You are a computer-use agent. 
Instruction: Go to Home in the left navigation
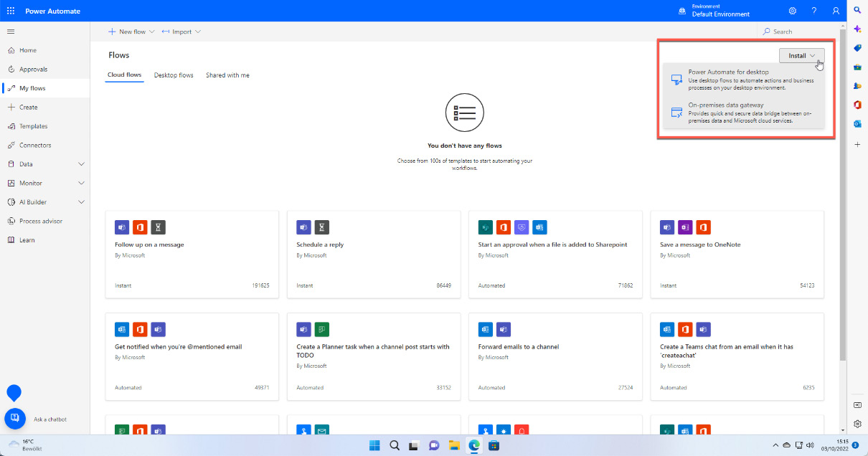pyautogui.click(x=45, y=50)
